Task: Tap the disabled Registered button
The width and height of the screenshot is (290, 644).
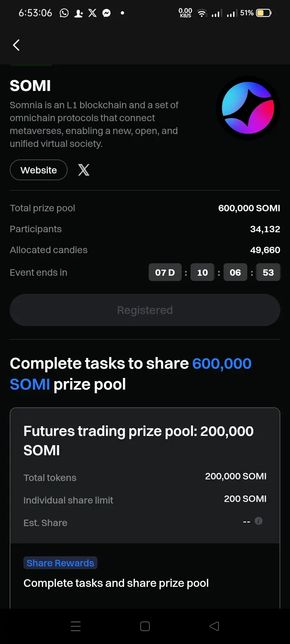Action: click(145, 310)
